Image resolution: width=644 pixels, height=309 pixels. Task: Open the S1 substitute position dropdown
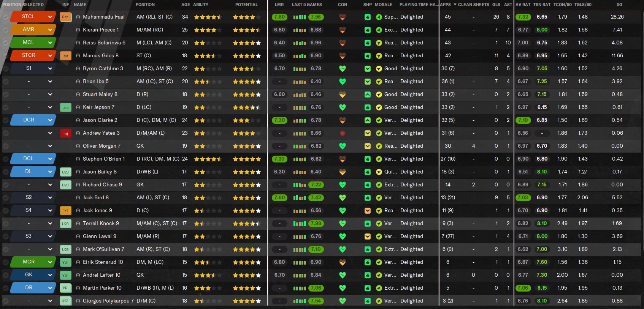[x=33, y=68]
